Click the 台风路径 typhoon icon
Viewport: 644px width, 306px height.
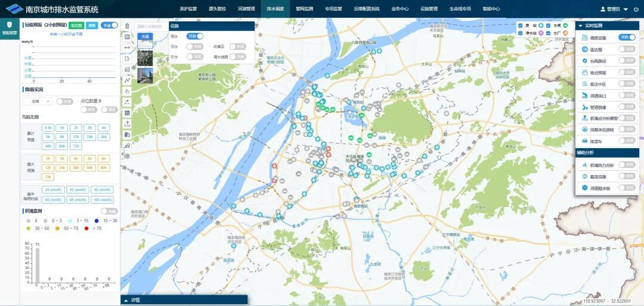[584, 61]
